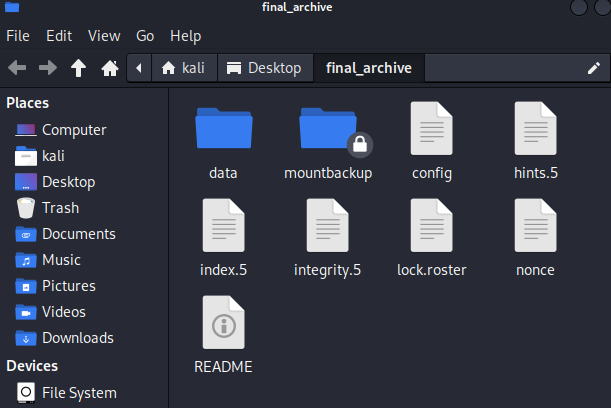Select the integrity.5 file icon
This screenshot has width=611, height=408.
click(x=328, y=225)
